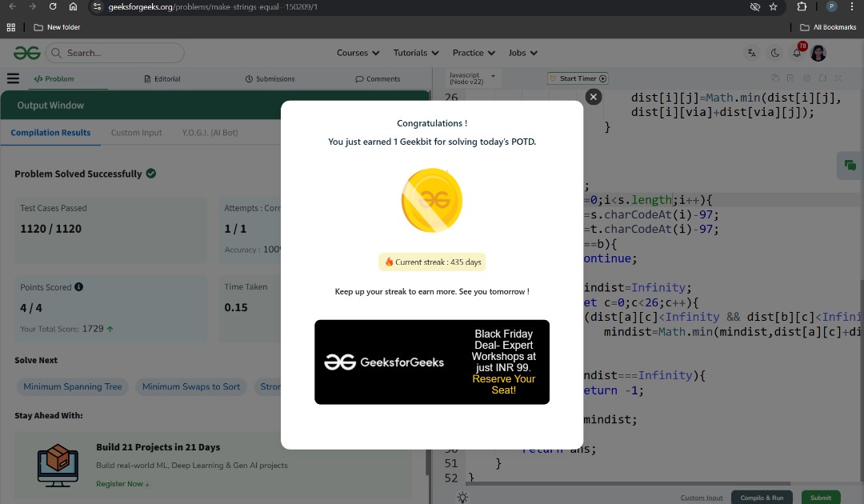The image size is (864, 504).
Task: Enable dark mode with the moon icon
Action: (774, 53)
